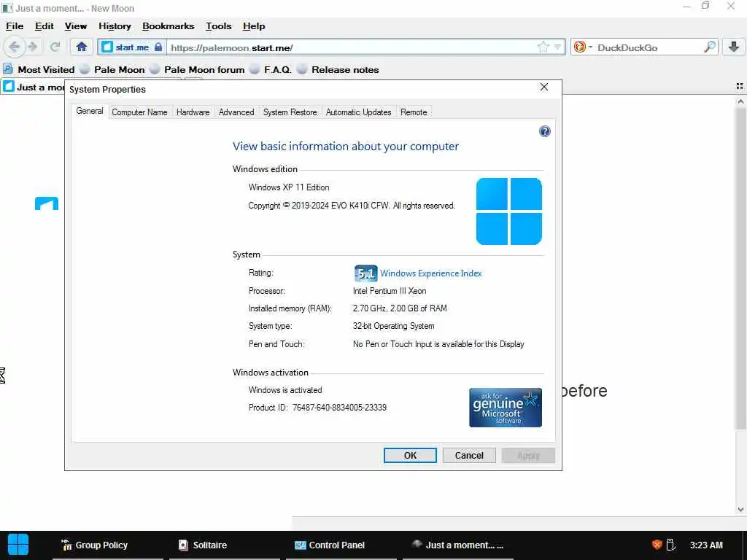Open the Downloads arrow button
Viewport: 747px width, 560px height.
[x=734, y=47]
